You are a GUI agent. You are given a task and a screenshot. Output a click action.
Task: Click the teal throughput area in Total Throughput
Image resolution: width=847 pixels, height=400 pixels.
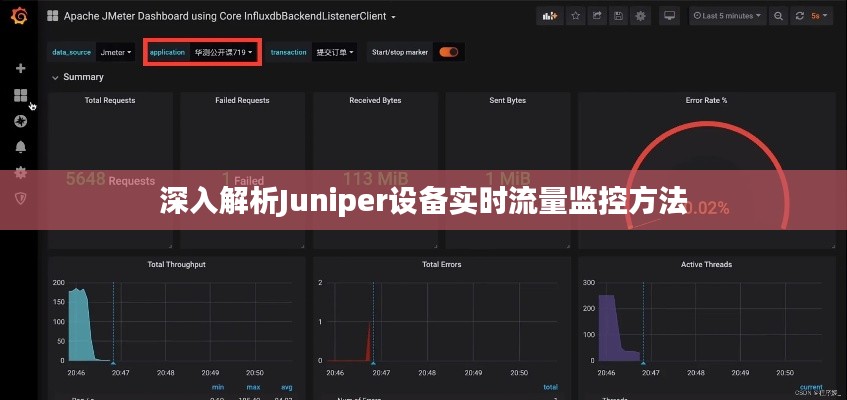[80, 327]
